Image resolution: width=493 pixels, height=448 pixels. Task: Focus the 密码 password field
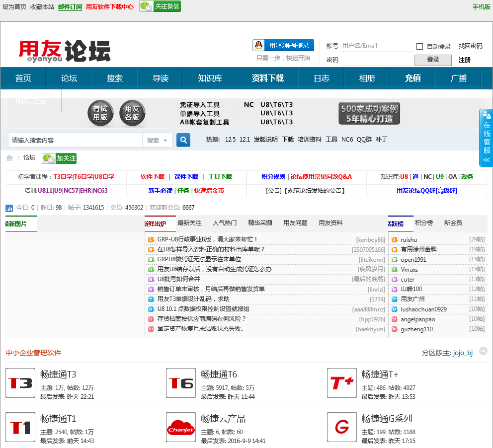tap(376, 60)
